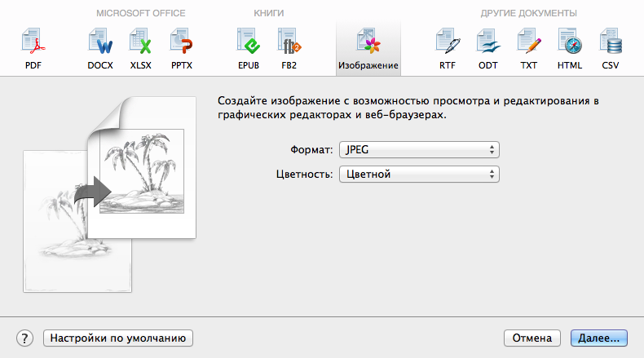The width and height of the screenshot is (644, 358).
Task: Open help with the question mark button
Action: (24, 338)
